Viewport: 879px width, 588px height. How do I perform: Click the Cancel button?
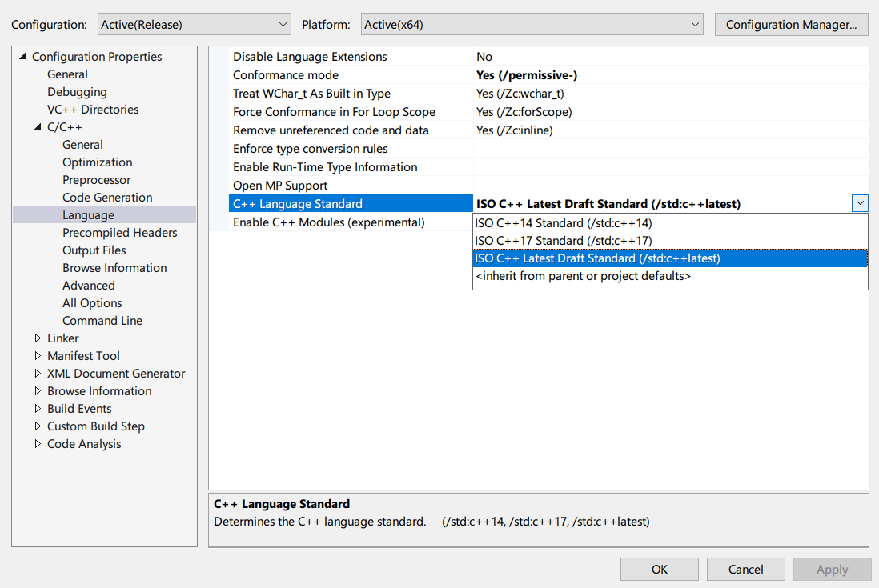(745, 569)
